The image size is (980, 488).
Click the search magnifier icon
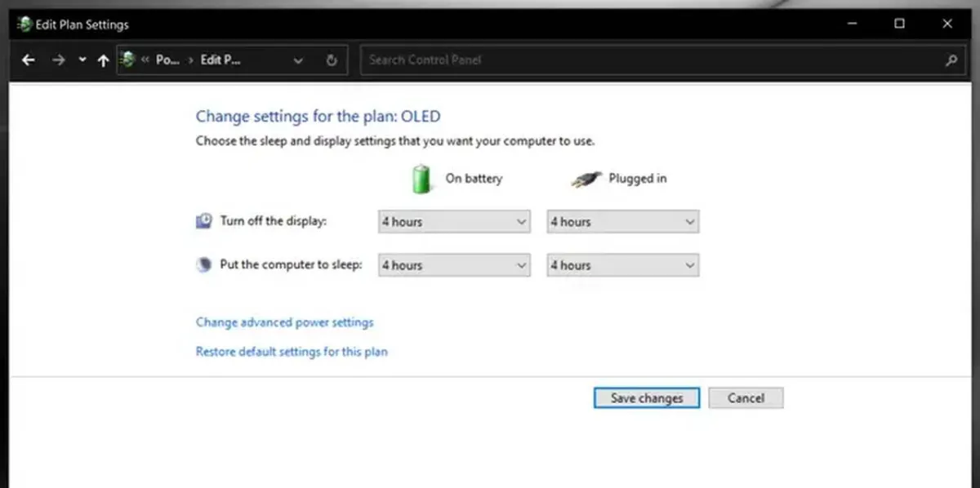(x=951, y=60)
